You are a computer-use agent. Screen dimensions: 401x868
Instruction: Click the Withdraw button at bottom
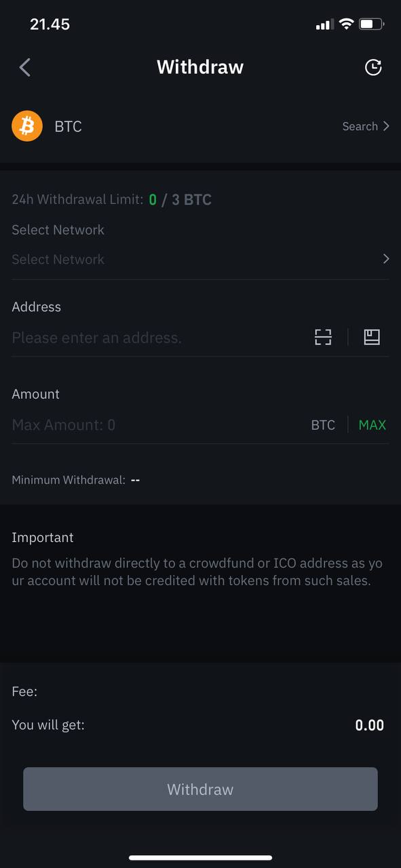pos(200,789)
